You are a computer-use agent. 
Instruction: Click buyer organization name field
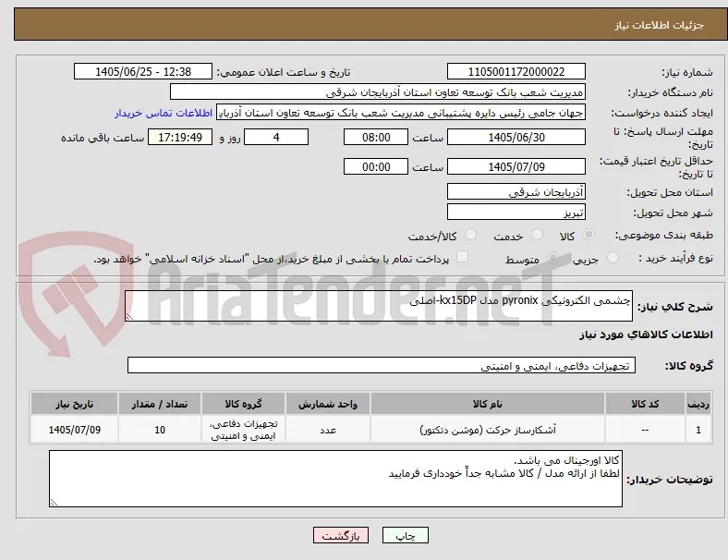378,91
